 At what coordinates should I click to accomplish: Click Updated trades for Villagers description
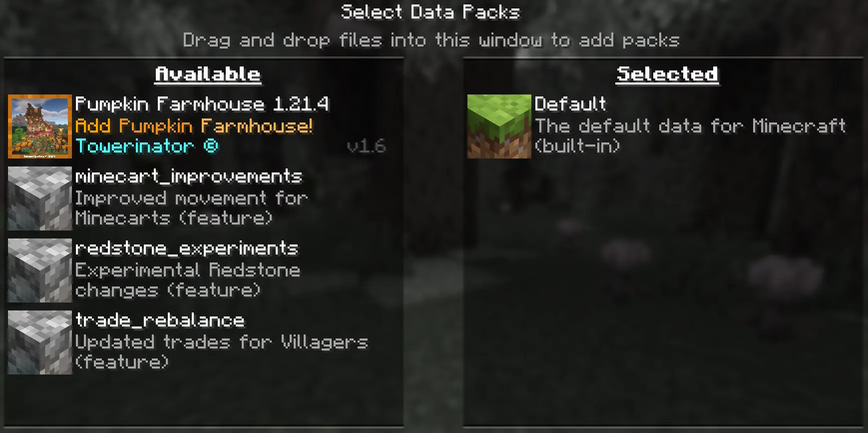click(x=221, y=352)
